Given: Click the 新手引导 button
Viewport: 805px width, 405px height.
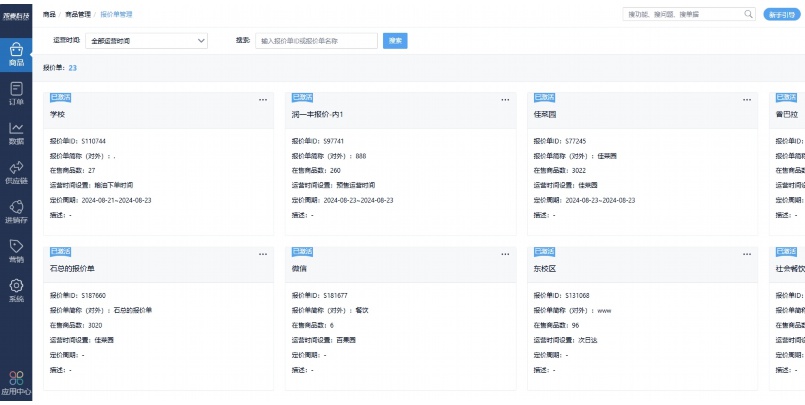Looking at the screenshot, I should coord(780,14).
